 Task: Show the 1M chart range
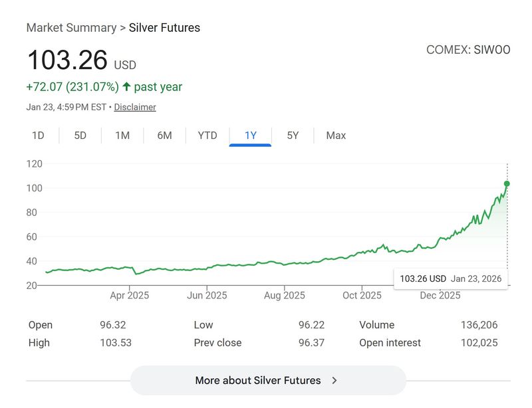tap(122, 136)
